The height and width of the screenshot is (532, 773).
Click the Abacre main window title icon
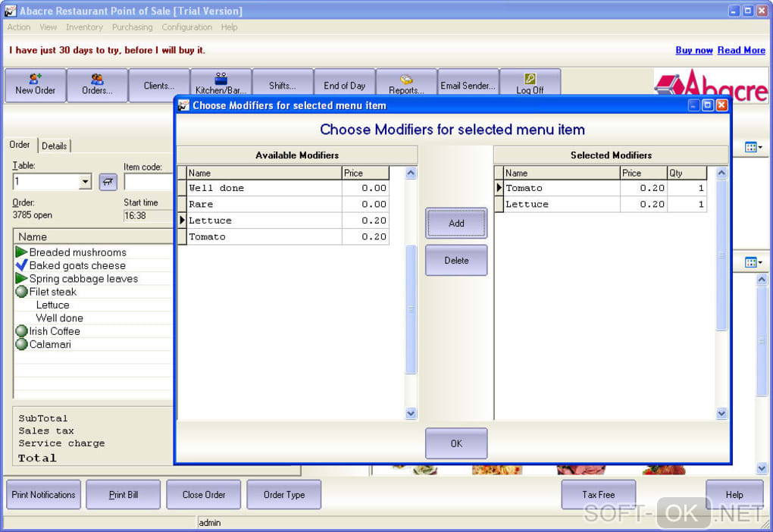10,11
